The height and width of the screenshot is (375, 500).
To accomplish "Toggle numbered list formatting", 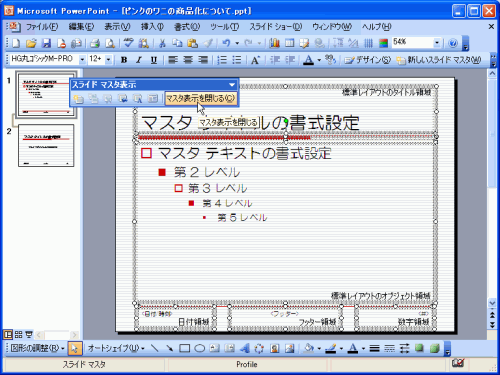I will pos(222,60).
